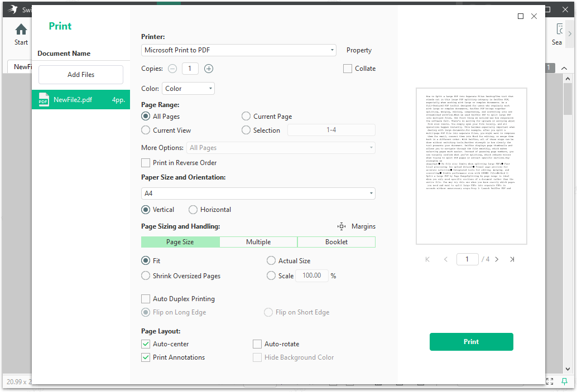Open the Color mode dropdown
The width and height of the screenshot is (577, 392).
coord(188,88)
